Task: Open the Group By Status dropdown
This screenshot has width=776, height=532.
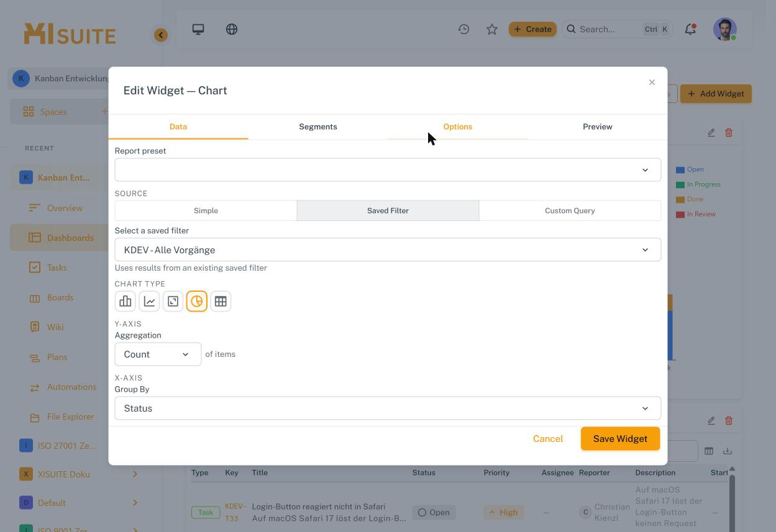Action: click(x=388, y=408)
